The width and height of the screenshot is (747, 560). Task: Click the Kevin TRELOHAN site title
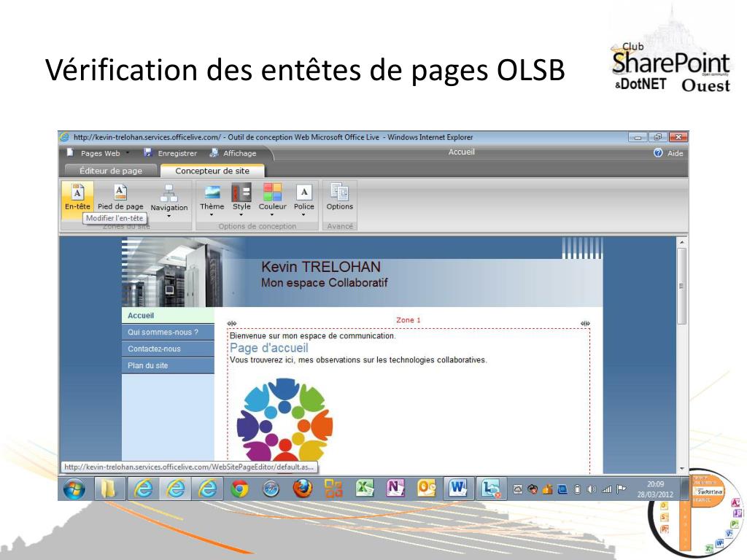click(x=321, y=267)
